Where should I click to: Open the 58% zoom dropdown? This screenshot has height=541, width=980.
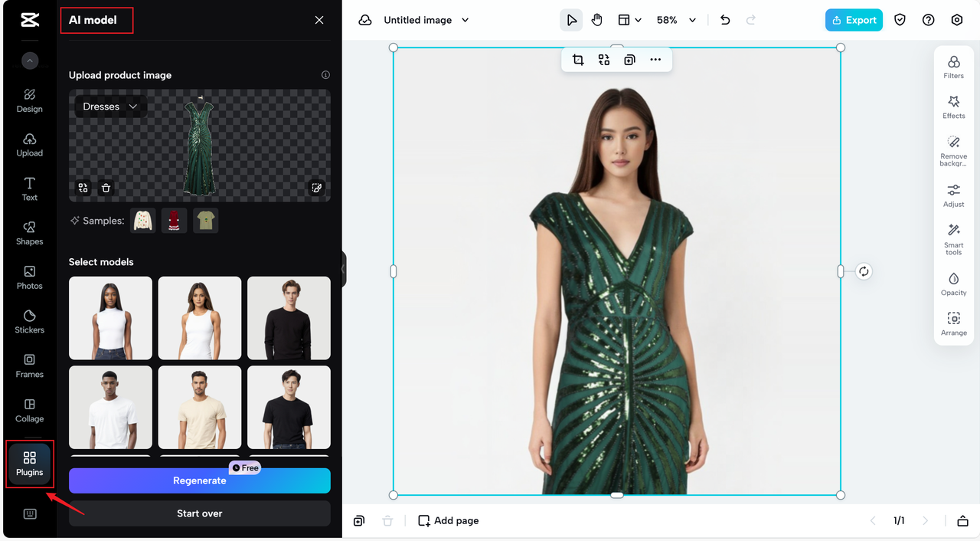click(676, 20)
